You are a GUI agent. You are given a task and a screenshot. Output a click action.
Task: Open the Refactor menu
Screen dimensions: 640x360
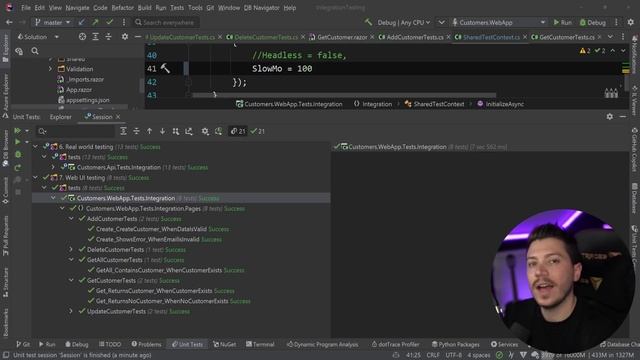tap(122, 8)
